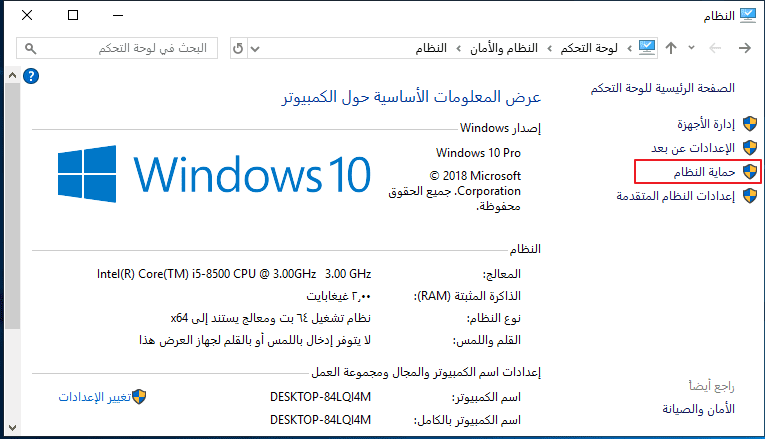Click the Intel Core i5-8500 processor value

[x=234, y=274]
